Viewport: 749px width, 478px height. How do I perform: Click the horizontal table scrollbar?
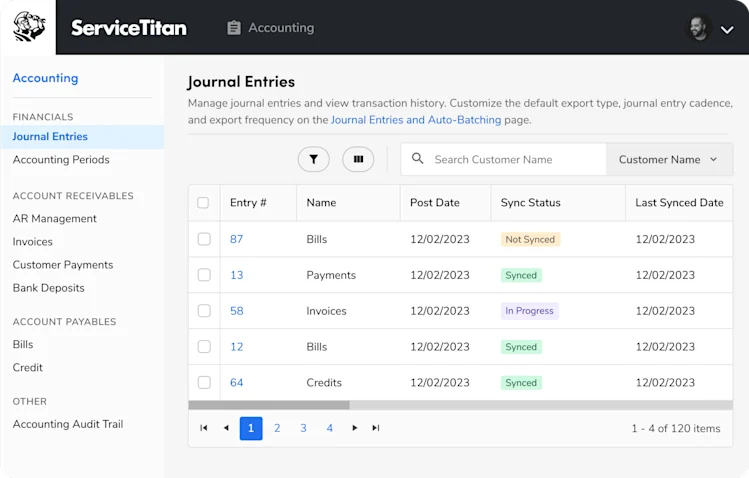coord(460,405)
